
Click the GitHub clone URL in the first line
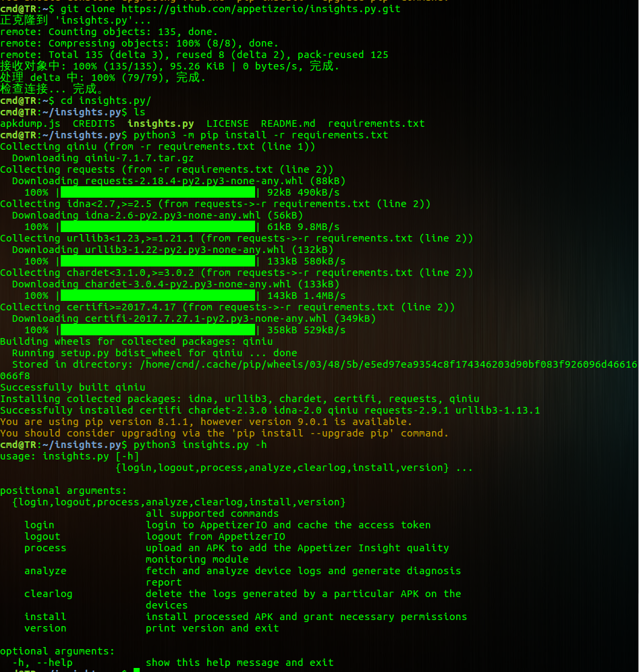click(x=261, y=9)
